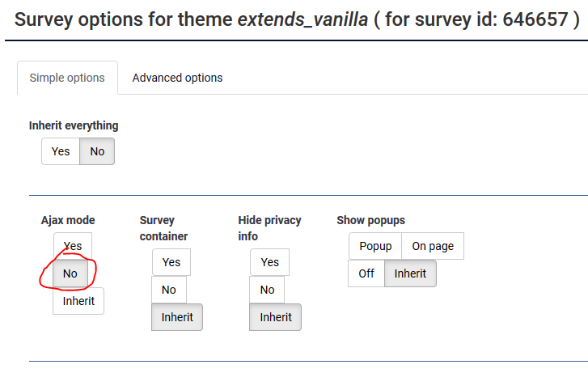Turn Show popups Off

coord(366,273)
